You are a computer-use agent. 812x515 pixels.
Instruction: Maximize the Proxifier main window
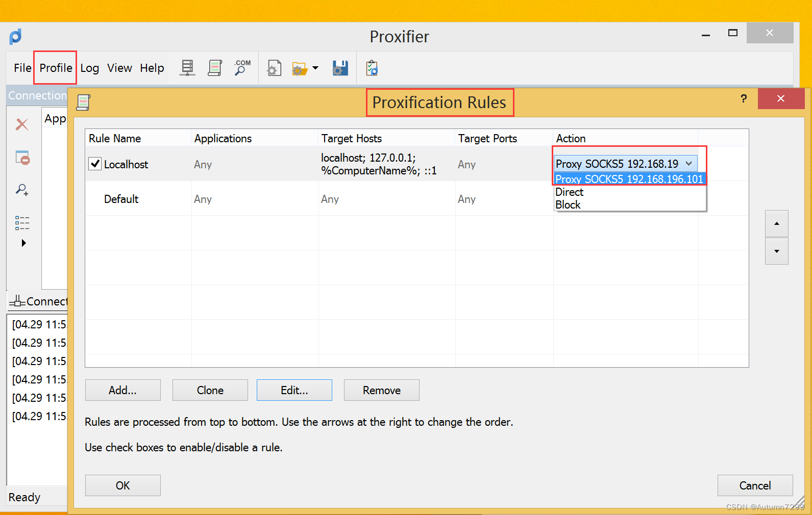[x=733, y=33]
